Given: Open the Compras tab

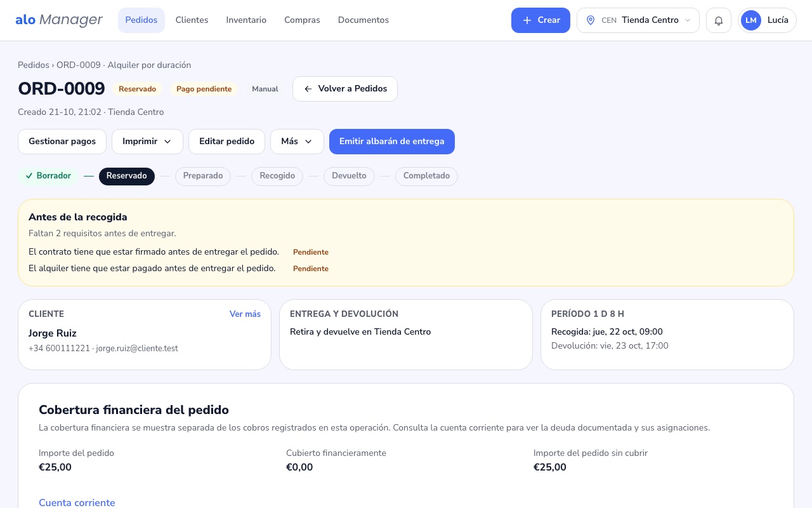Looking at the screenshot, I should [x=302, y=20].
